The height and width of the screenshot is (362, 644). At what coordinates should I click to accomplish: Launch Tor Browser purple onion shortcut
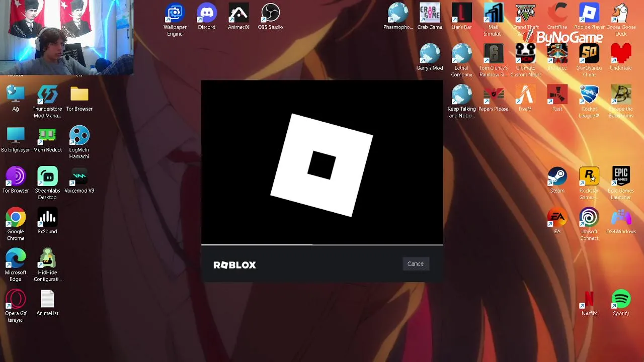pos(16,180)
